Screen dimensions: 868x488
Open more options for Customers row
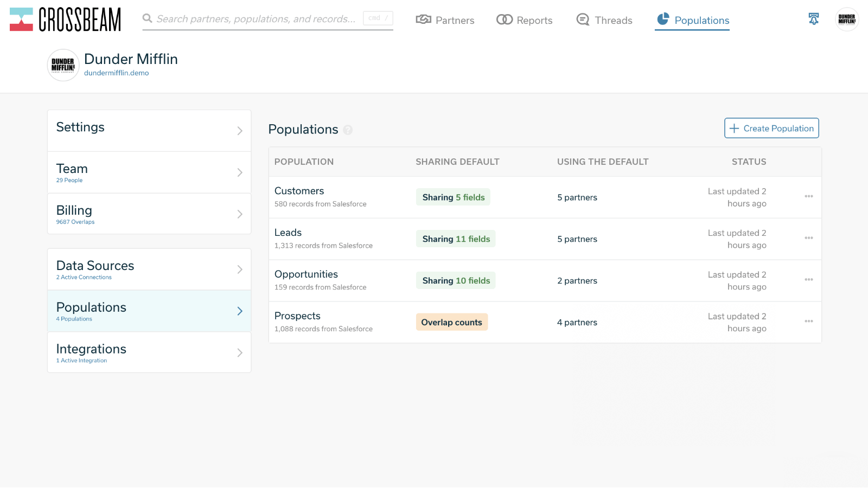coord(809,196)
